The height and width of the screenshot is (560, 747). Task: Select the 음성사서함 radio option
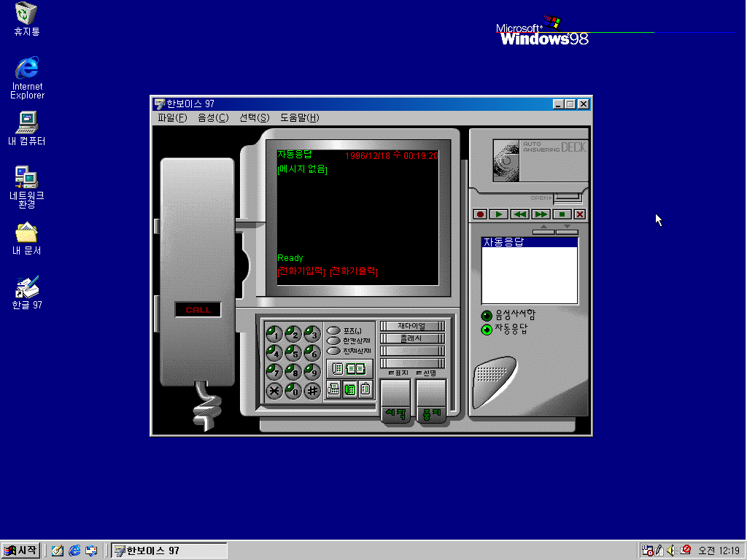click(487, 316)
